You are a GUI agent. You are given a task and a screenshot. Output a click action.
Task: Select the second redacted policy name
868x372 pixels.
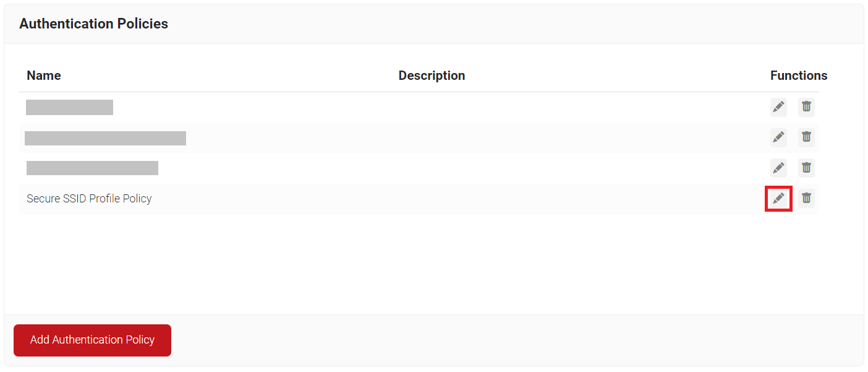point(105,138)
